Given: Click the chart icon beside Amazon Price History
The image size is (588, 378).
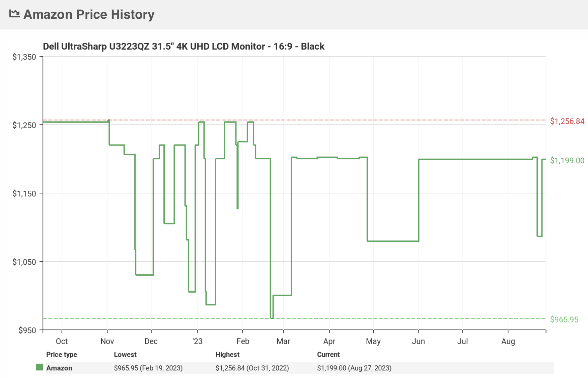Looking at the screenshot, I should (x=14, y=14).
